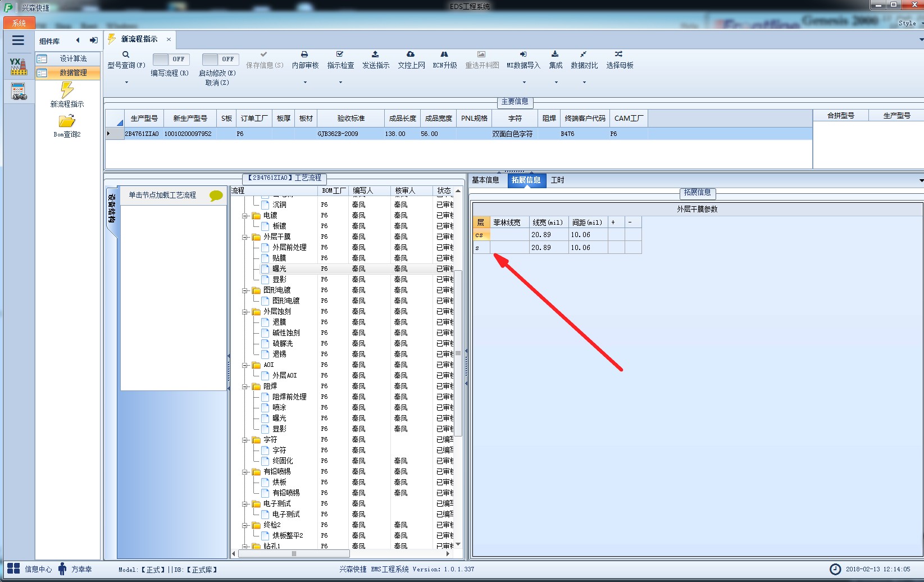Select the 终固化 tree item
The height and width of the screenshot is (582, 924).
coord(283,461)
